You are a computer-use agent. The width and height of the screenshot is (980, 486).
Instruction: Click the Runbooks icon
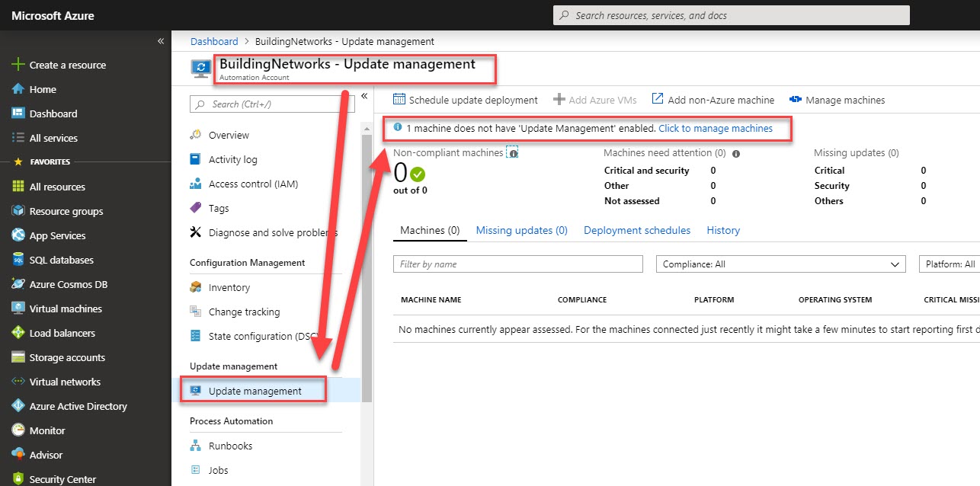[195, 446]
